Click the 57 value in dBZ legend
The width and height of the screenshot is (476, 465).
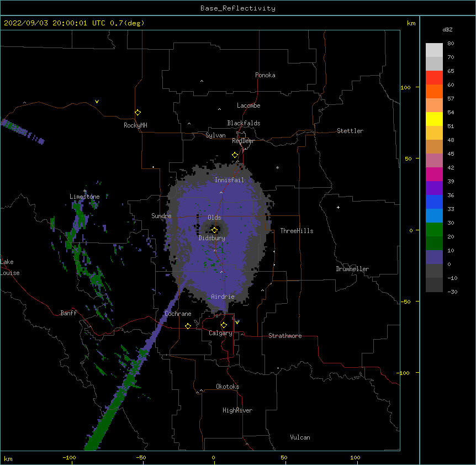pyautogui.click(x=451, y=99)
